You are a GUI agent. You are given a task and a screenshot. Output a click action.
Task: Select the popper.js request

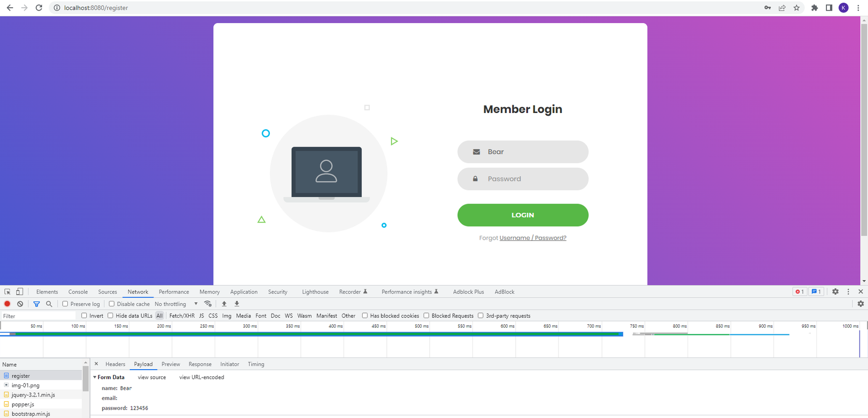click(41, 404)
